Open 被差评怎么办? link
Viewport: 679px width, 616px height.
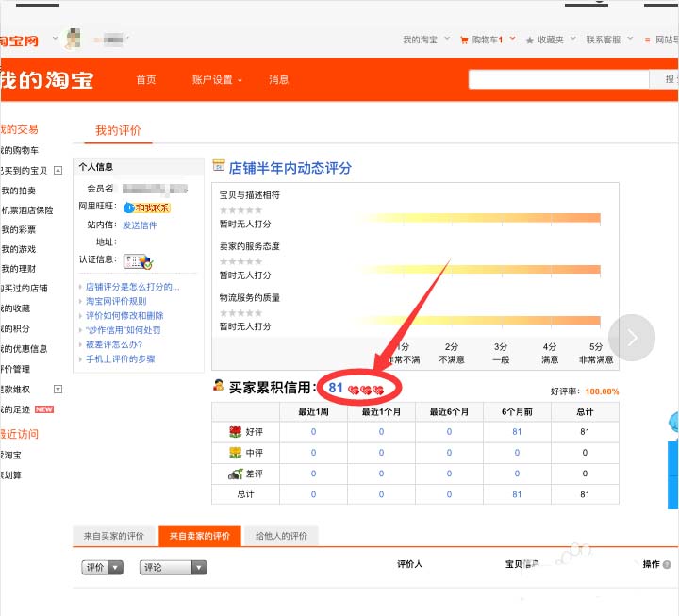[x=114, y=344]
